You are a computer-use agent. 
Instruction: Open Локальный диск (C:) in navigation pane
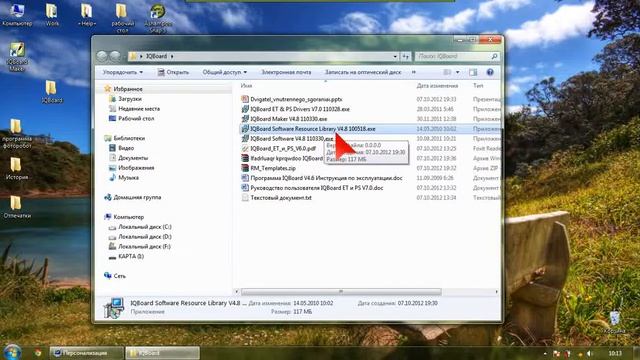click(x=144, y=227)
